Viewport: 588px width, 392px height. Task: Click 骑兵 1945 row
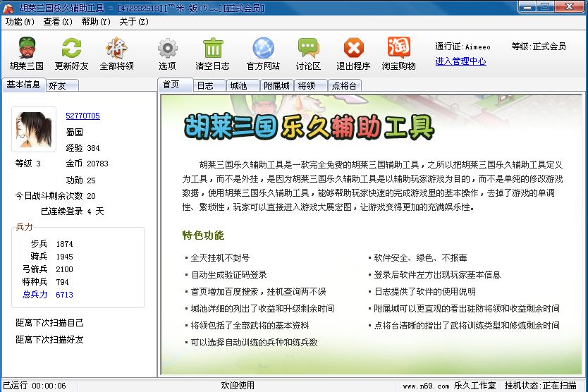[x=51, y=257]
